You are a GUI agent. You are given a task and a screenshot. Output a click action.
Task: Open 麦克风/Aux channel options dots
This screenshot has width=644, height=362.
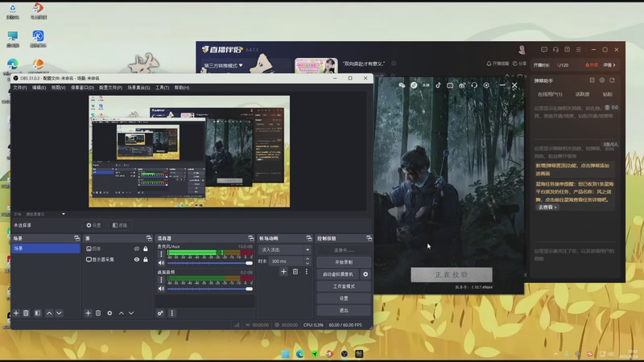click(162, 254)
